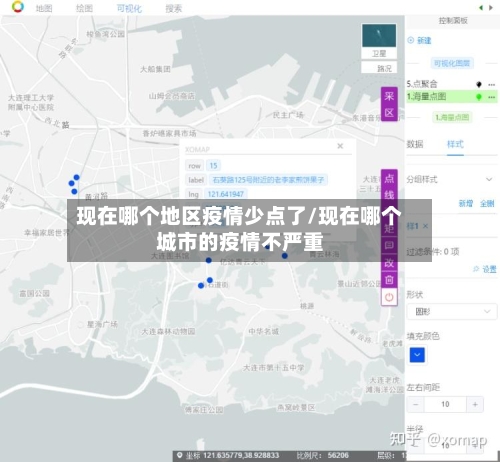This screenshot has height=462, width=500.
Task: Open the 地图 menu tab
Action: (x=44, y=8)
